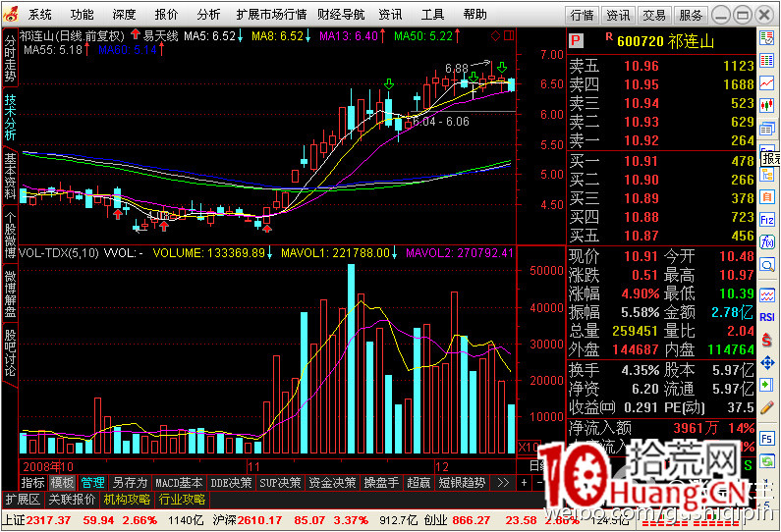Zoom in chart with the + button

(x=524, y=482)
